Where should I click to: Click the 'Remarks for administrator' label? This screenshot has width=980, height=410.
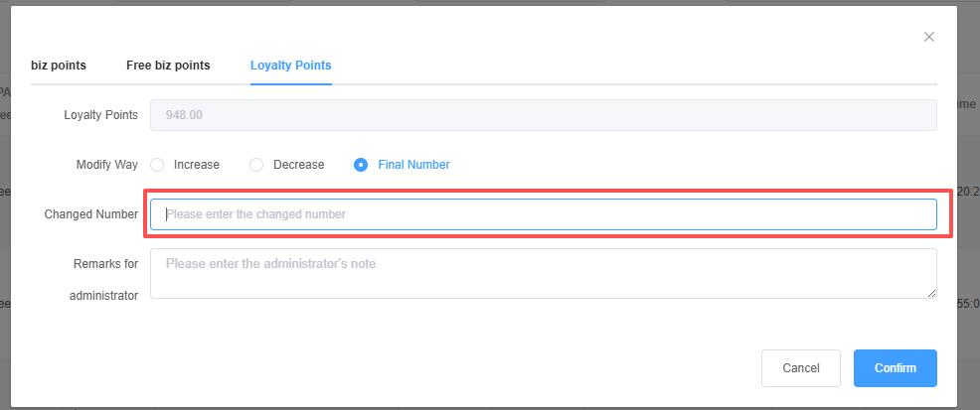point(102,279)
